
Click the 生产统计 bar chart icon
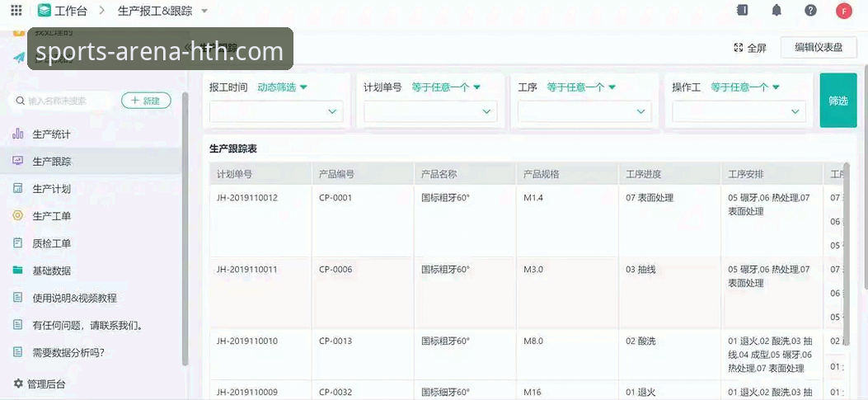(17, 134)
